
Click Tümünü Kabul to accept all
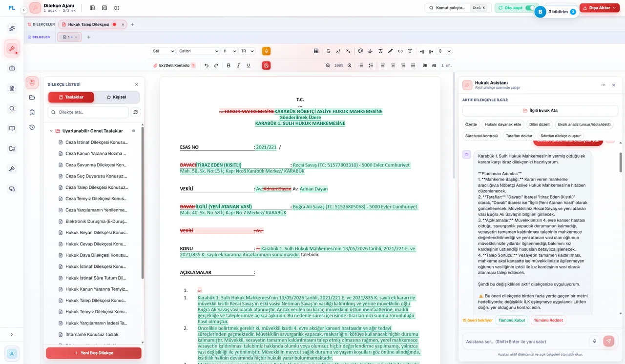pyautogui.click(x=512, y=321)
